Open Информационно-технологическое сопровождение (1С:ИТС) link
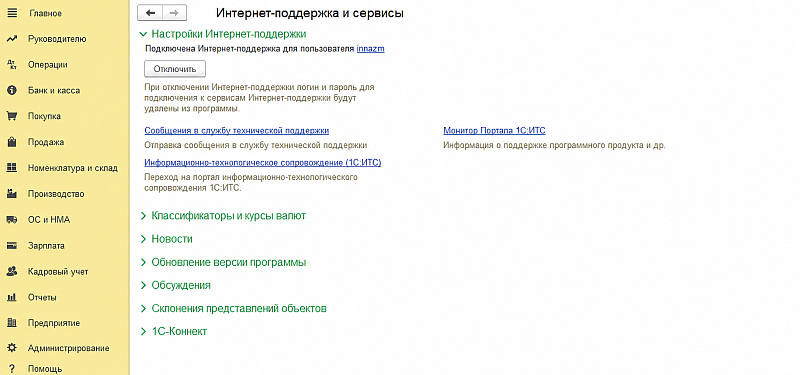 (x=263, y=163)
